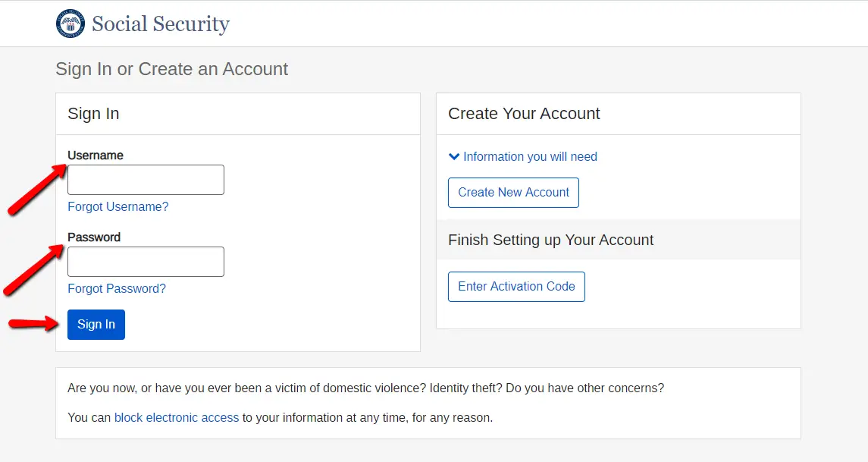Viewport: 868px width, 462px height.
Task: Open Forgot Username recovery page
Action: click(118, 206)
